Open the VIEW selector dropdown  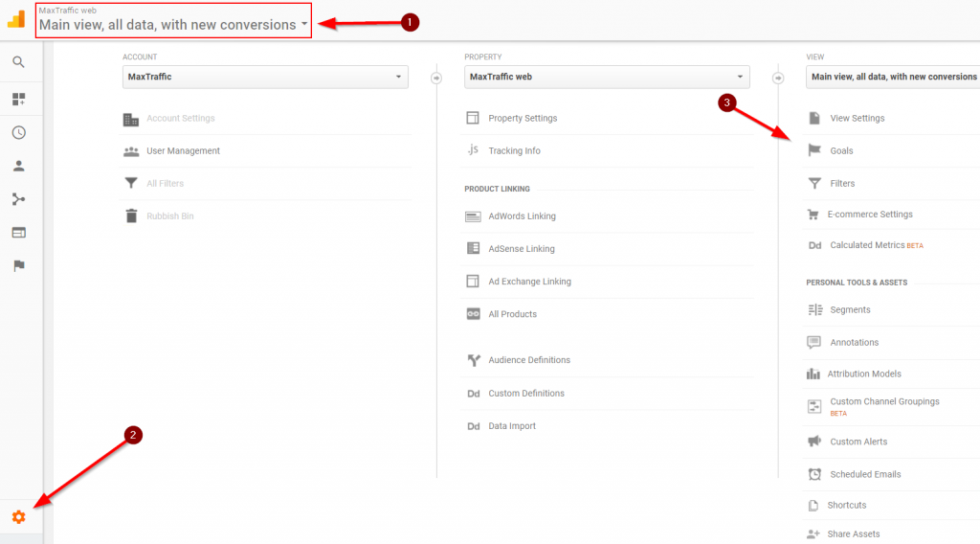[893, 77]
